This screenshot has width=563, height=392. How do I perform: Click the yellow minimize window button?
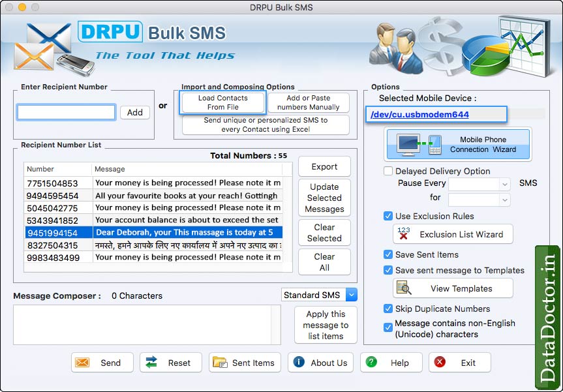22,7
